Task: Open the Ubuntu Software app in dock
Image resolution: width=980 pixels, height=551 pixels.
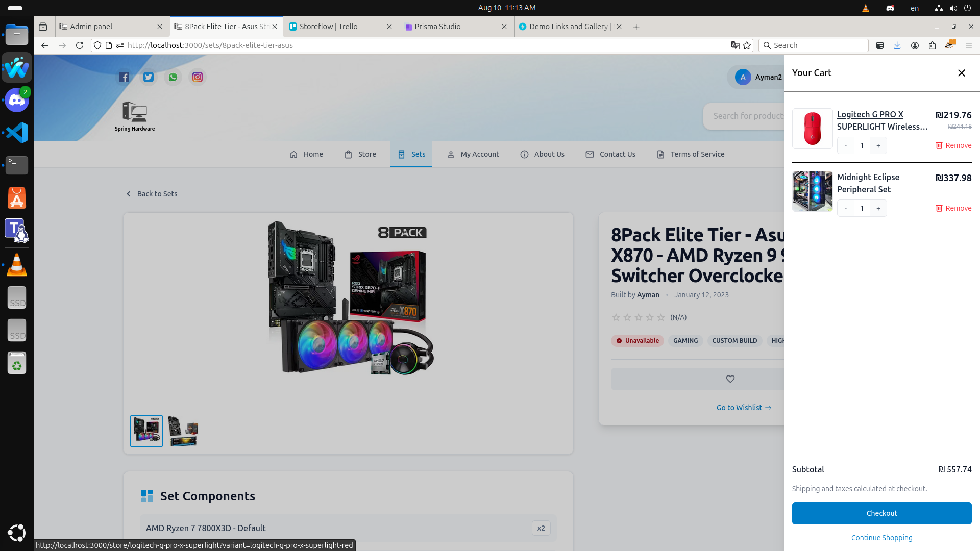Action: click(x=17, y=198)
